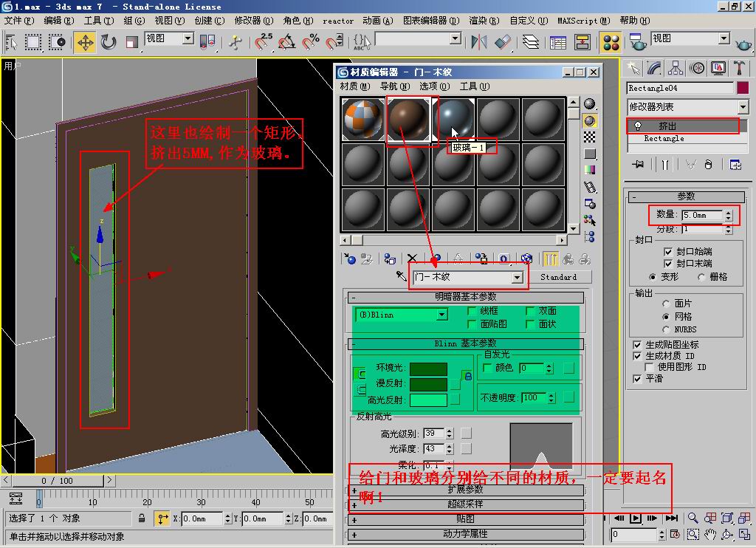The height and width of the screenshot is (548, 756).
Task: Activate the Select and Rotate tool
Action: coord(109,42)
